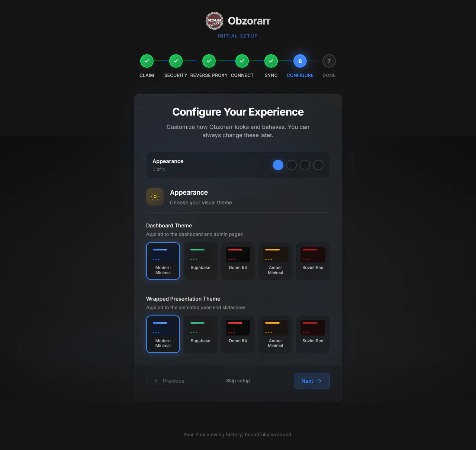Click the 'Choose your visual theme' text
476x450 pixels.
click(201, 203)
